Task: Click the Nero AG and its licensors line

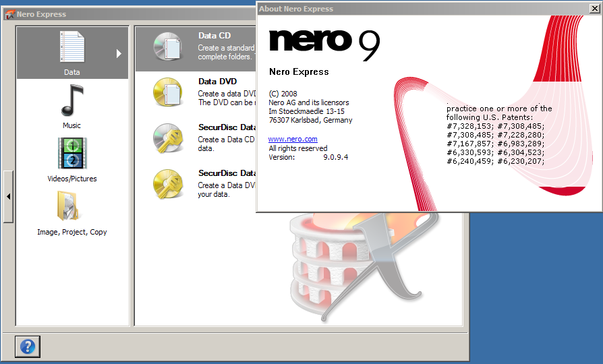Action: click(x=309, y=102)
